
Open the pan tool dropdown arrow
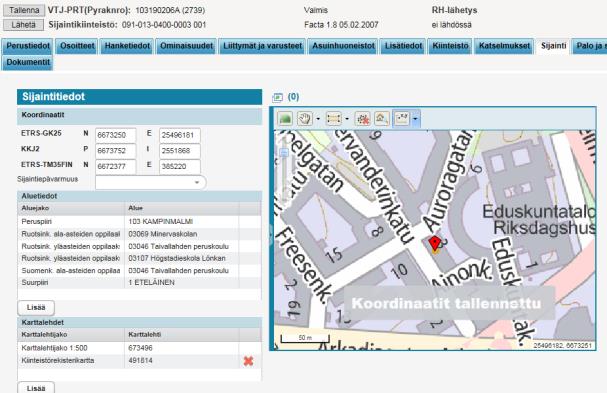318,118
